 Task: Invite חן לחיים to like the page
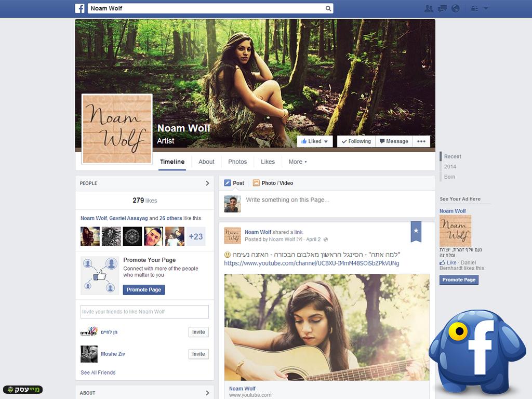point(198,332)
